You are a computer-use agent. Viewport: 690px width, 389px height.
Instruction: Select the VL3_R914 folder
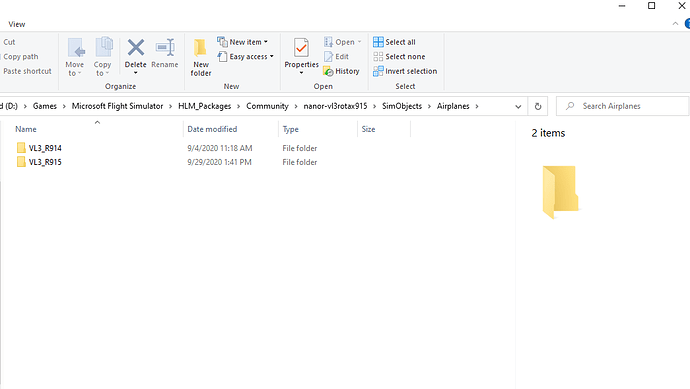tap(45, 148)
